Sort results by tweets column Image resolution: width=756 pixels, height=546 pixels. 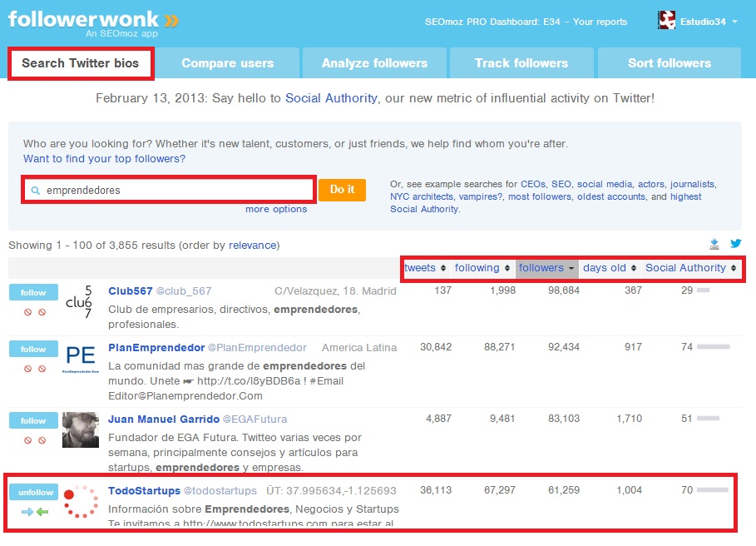tap(425, 268)
